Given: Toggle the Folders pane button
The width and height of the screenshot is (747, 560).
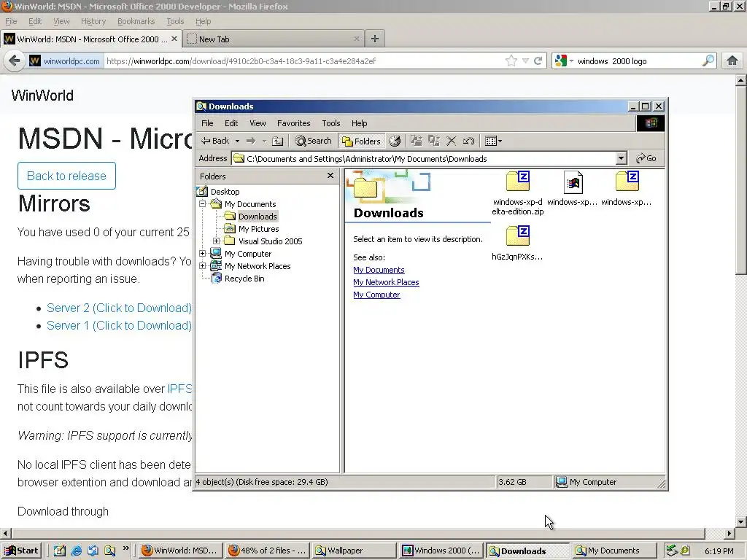Looking at the screenshot, I should click(x=362, y=141).
